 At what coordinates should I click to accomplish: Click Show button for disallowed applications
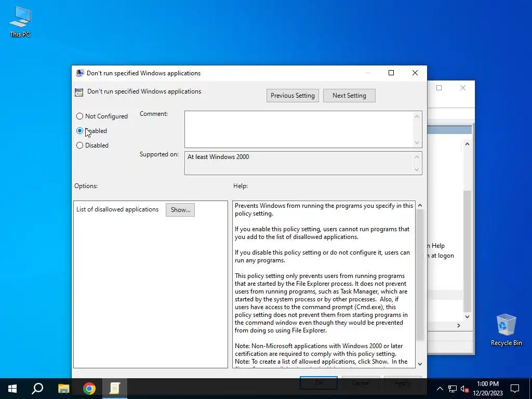click(x=180, y=210)
